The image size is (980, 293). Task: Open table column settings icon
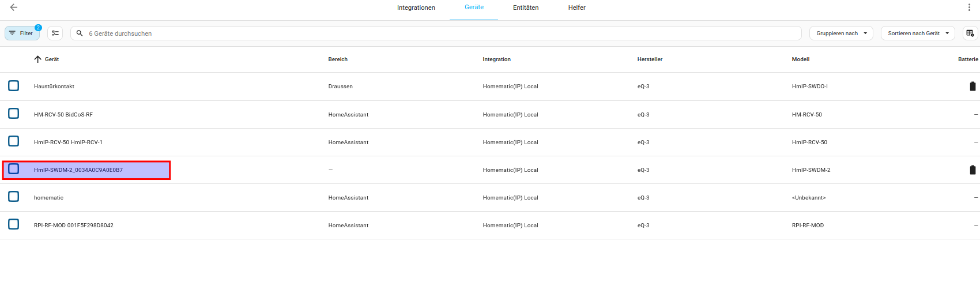970,33
